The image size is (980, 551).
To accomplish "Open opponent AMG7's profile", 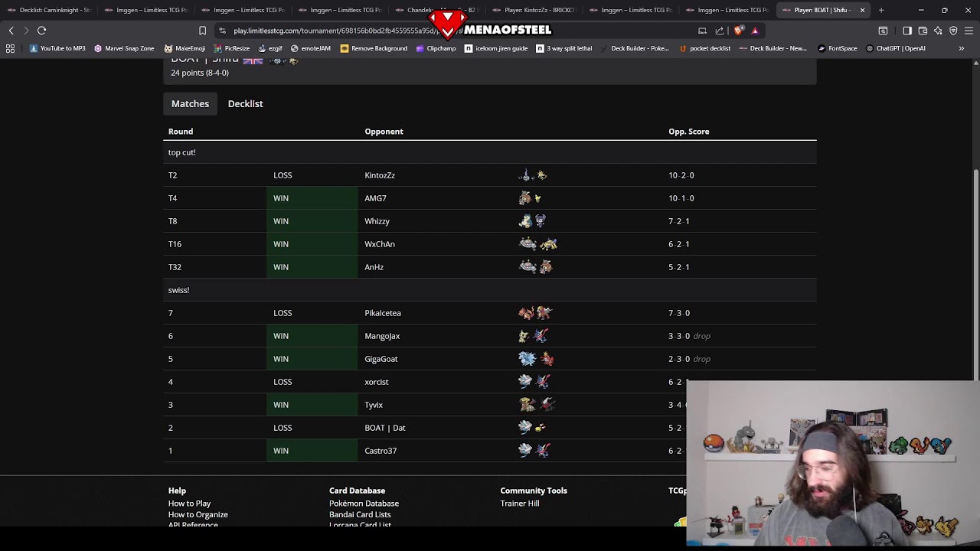I will 375,198.
